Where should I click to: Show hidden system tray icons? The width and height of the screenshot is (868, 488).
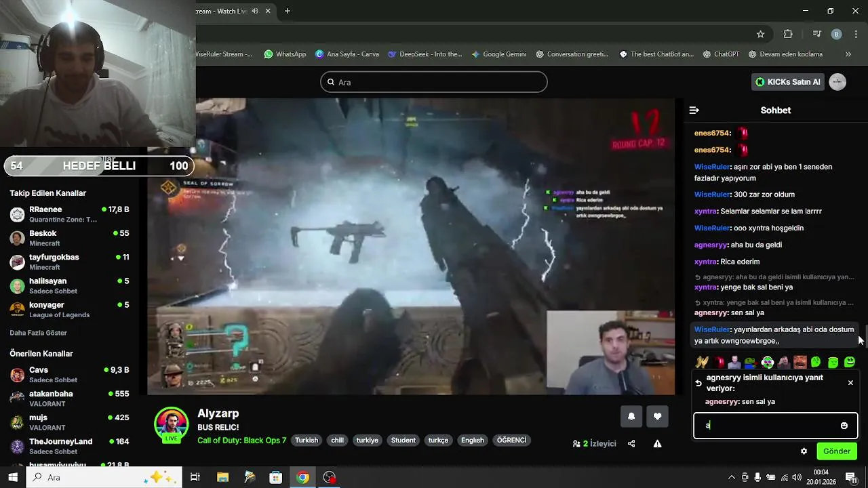(x=731, y=477)
